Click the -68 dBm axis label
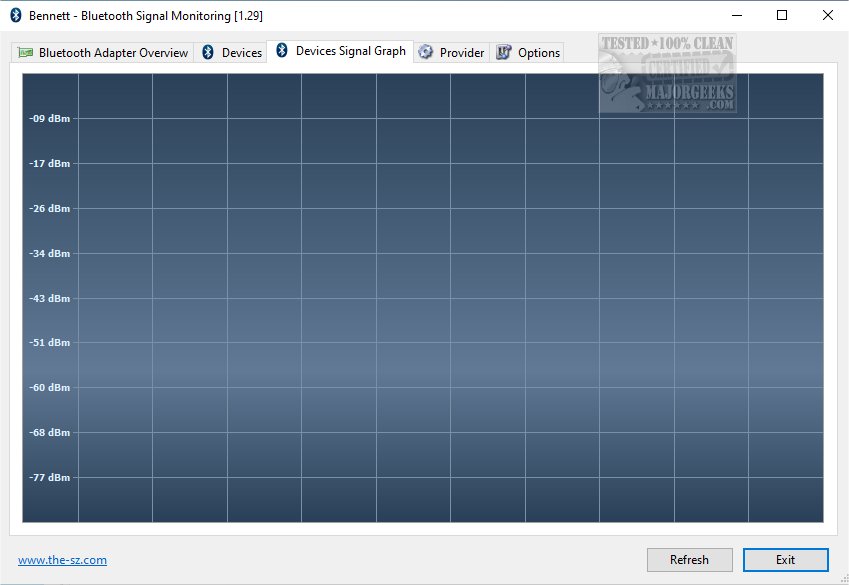This screenshot has width=849, height=585. click(50, 432)
